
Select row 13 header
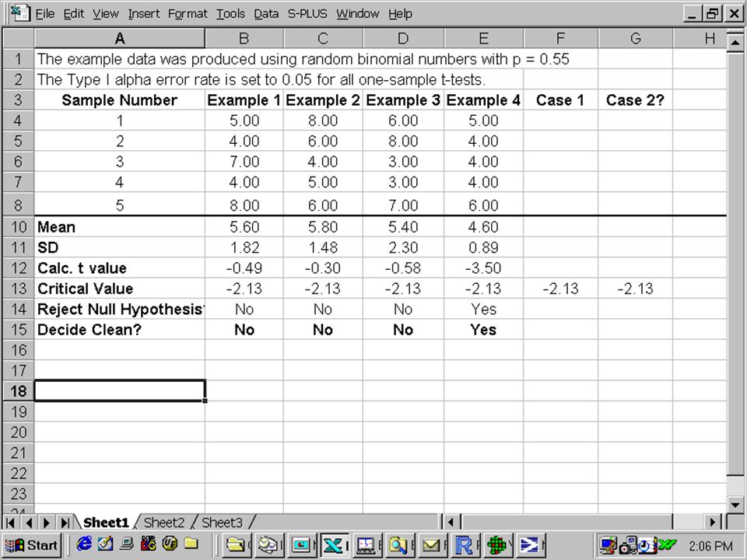pyautogui.click(x=18, y=289)
